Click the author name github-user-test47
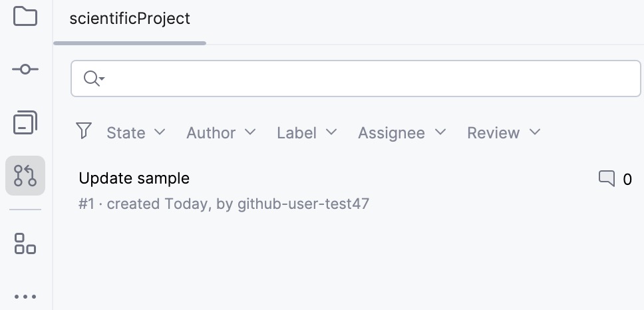The image size is (644, 310). click(x=303, y=204)
